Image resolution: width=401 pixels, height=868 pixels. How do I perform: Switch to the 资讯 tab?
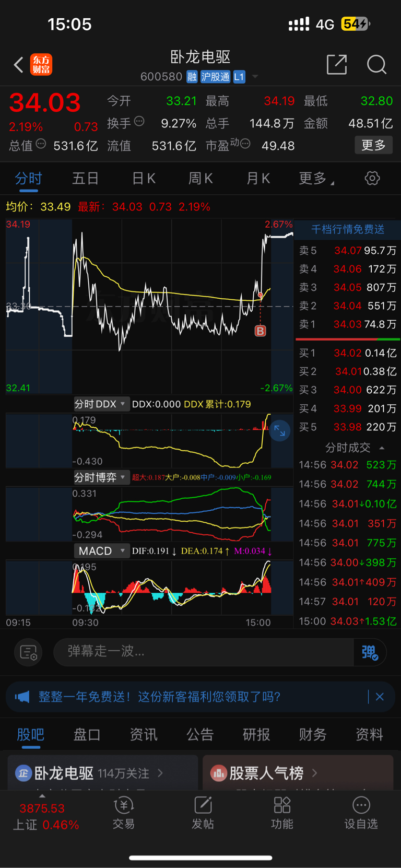144,734
